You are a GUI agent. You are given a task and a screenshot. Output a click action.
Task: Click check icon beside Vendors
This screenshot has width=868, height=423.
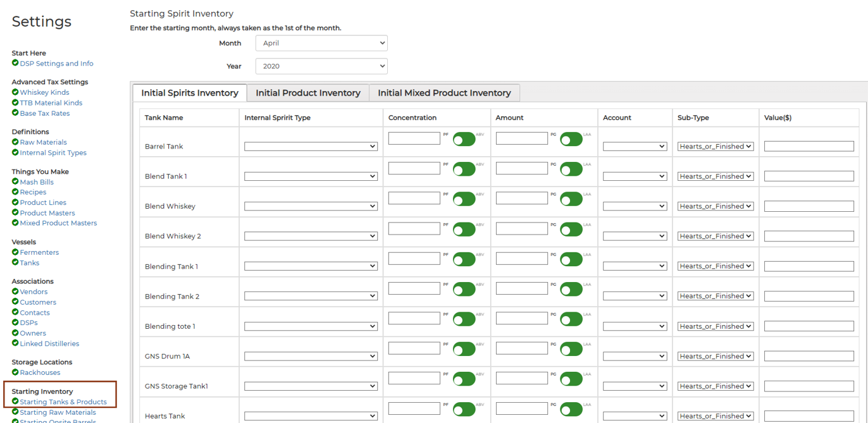click(x=15, y=291)
